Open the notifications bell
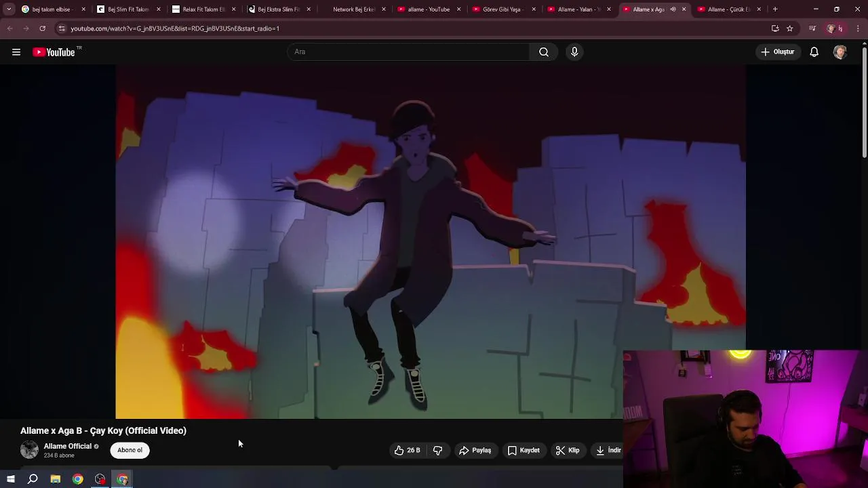Screen dimensions: 868x488 click(x=814, y=52)
